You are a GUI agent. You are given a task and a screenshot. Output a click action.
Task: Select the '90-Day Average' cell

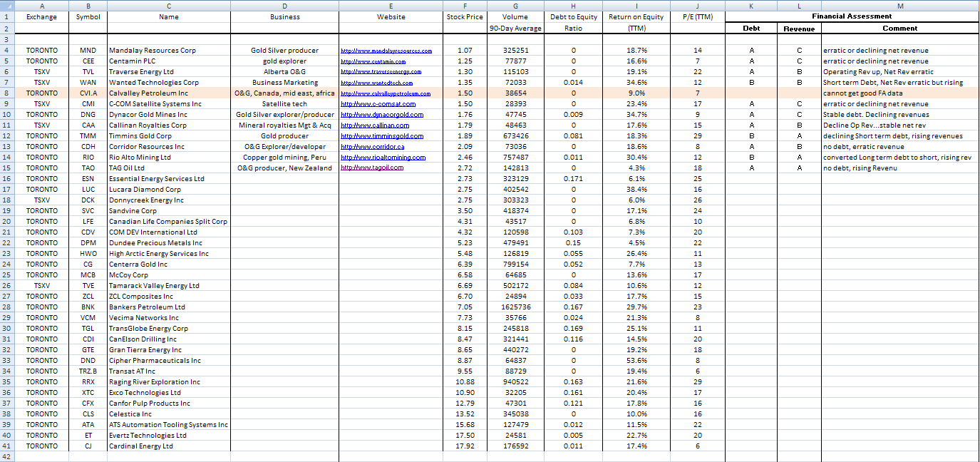pyautogui.click(x=515, y=29)
